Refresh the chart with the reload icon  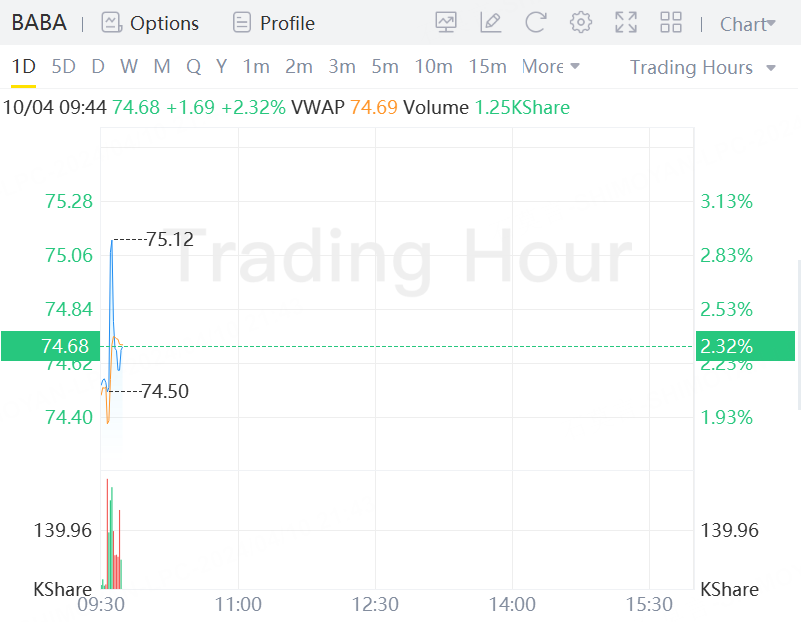pos(535,23)
